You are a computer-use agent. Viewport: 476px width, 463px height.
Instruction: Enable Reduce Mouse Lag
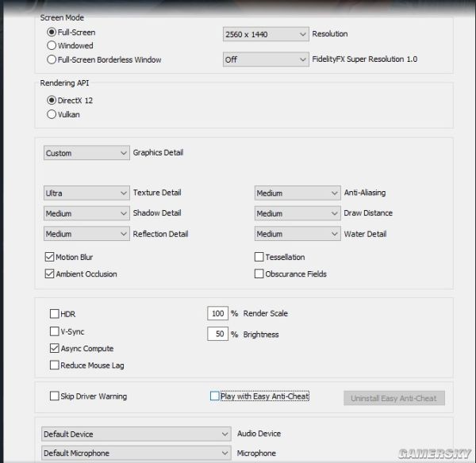coord(54,365)
